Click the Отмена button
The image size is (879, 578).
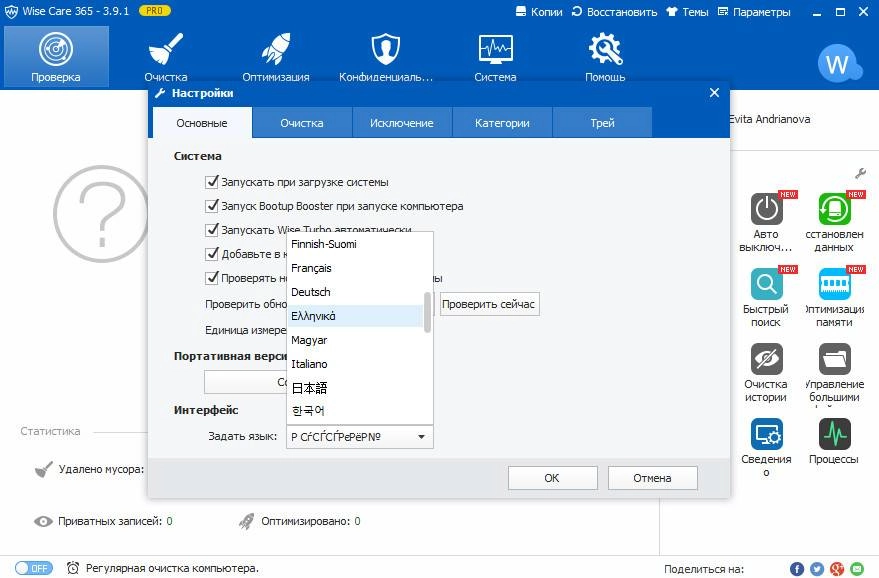coord(653,478)
